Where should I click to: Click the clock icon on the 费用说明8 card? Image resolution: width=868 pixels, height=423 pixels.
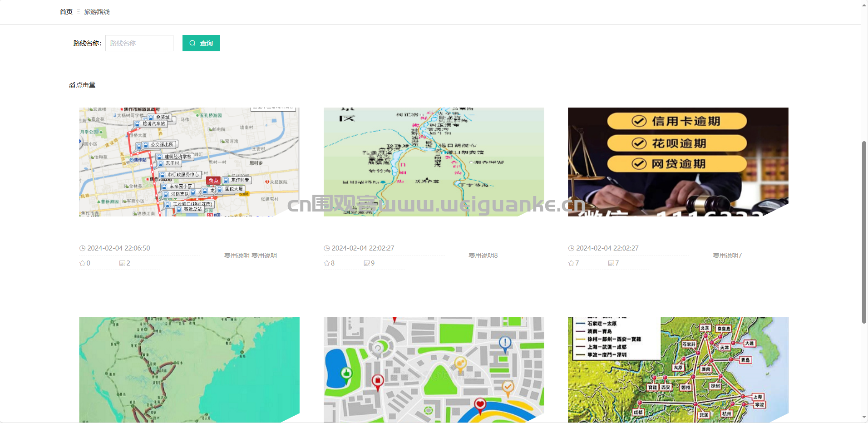[327, 248]
